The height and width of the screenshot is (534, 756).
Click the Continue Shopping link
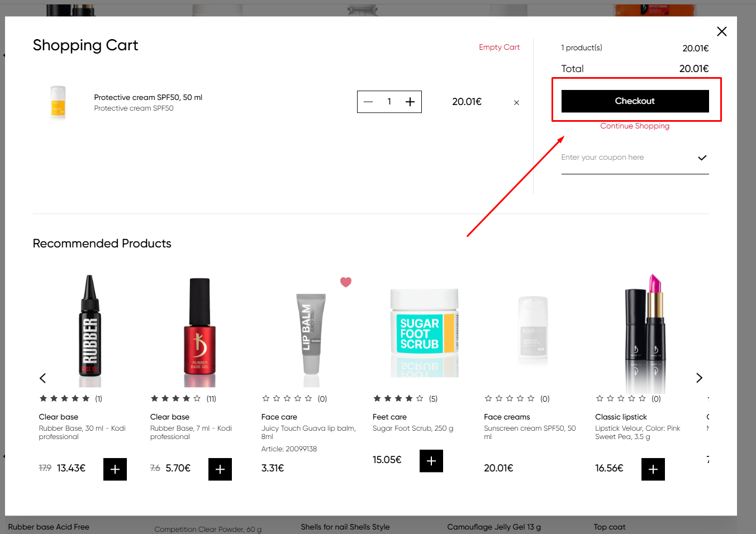[635, 126]
